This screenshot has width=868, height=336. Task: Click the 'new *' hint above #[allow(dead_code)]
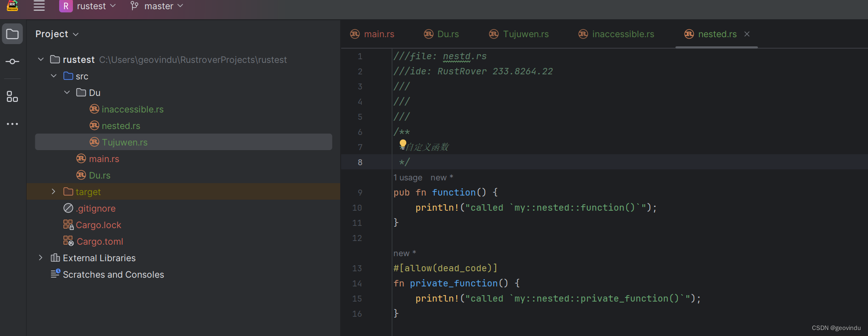(405, 253)
